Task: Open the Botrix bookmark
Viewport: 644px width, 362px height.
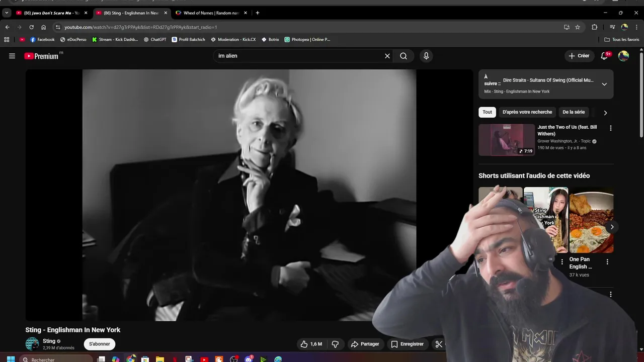Action: click(270, 39)
